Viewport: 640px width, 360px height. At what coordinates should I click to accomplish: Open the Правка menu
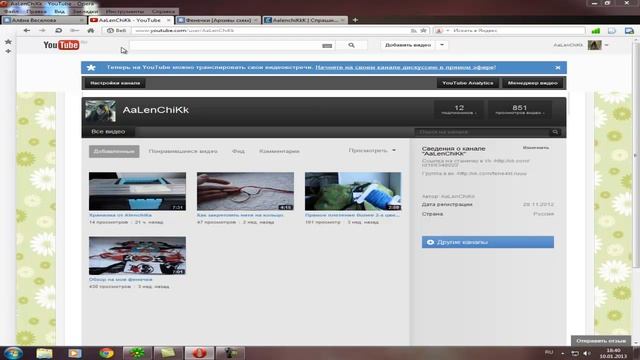pyautogui.click(x=36, y=11)
